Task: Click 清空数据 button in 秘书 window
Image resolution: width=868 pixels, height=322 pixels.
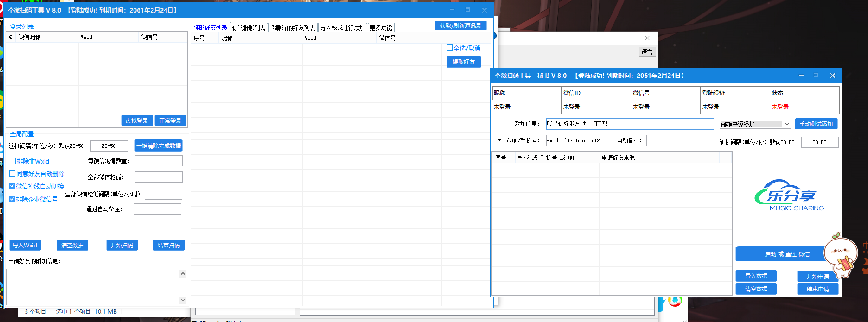Action: click(x=756, y=289)
